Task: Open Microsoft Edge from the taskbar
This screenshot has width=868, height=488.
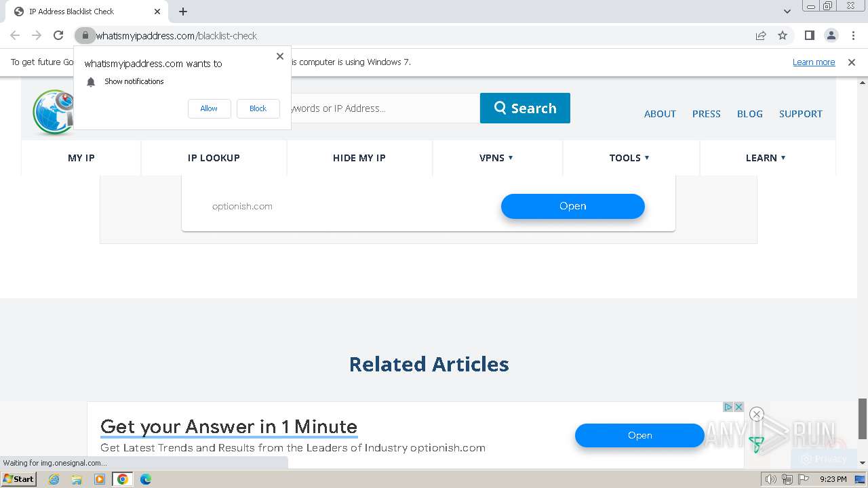Action: pyautogui.click(x=145, y=479)
